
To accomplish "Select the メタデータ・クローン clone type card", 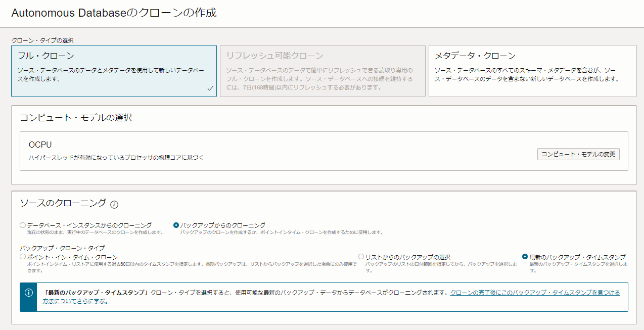I will click(x=532, y=71).
